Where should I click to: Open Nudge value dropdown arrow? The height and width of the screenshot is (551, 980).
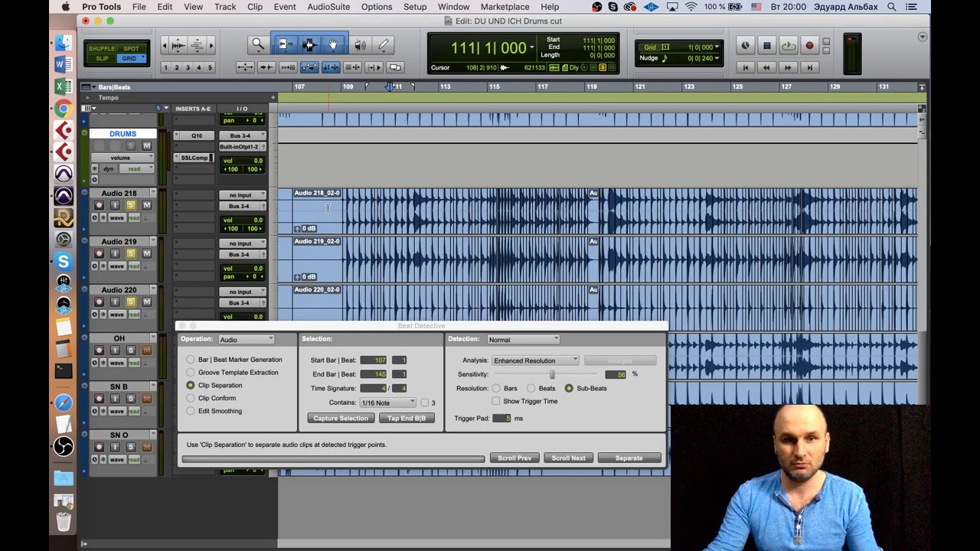(x=717, y=58)
